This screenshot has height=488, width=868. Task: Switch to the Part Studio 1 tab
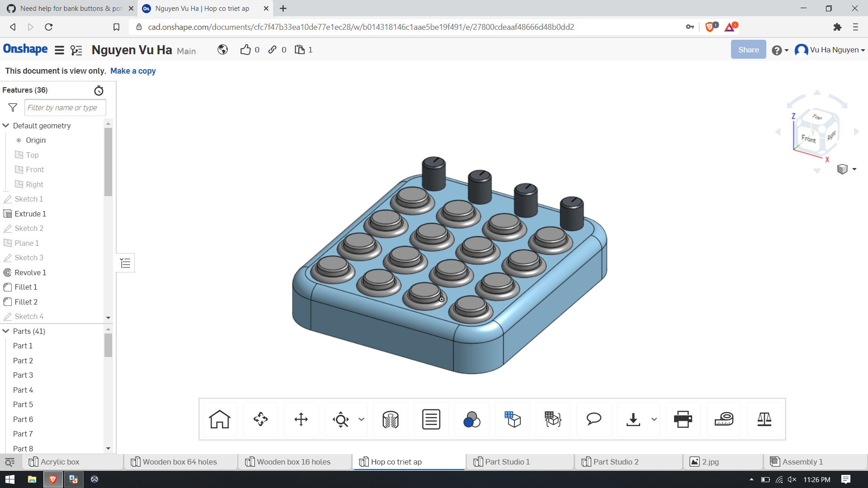506,461
